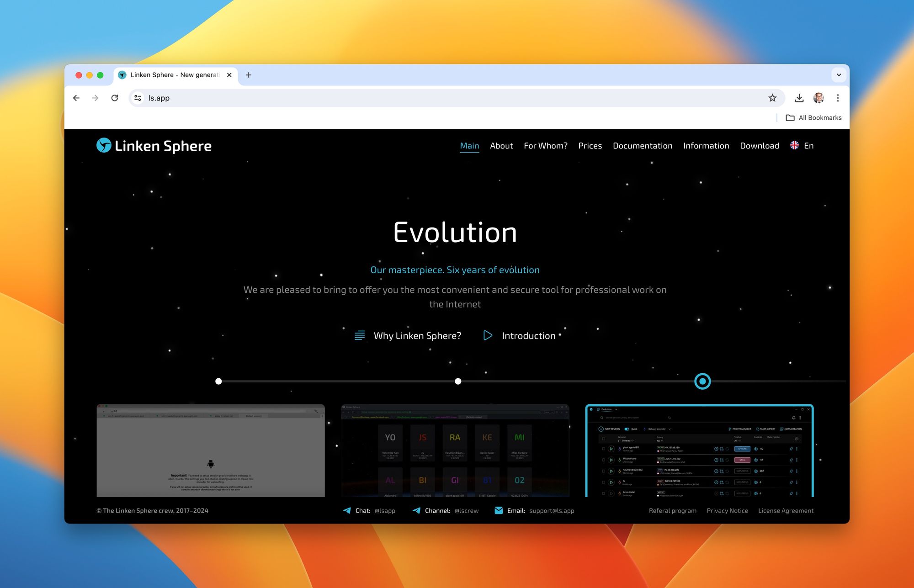Open the Chrome three-dot menu
914x588 pixels.
coord(838,98)
